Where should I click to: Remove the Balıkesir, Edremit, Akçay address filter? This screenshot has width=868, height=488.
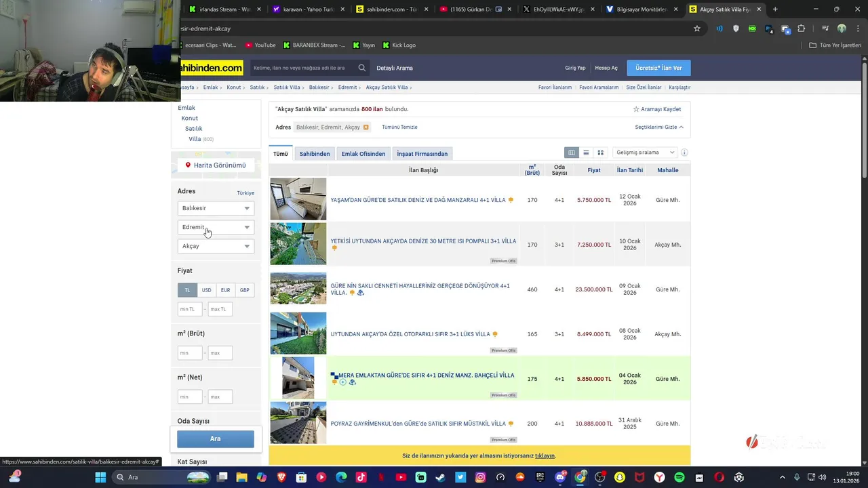click(x=366, y=127)
